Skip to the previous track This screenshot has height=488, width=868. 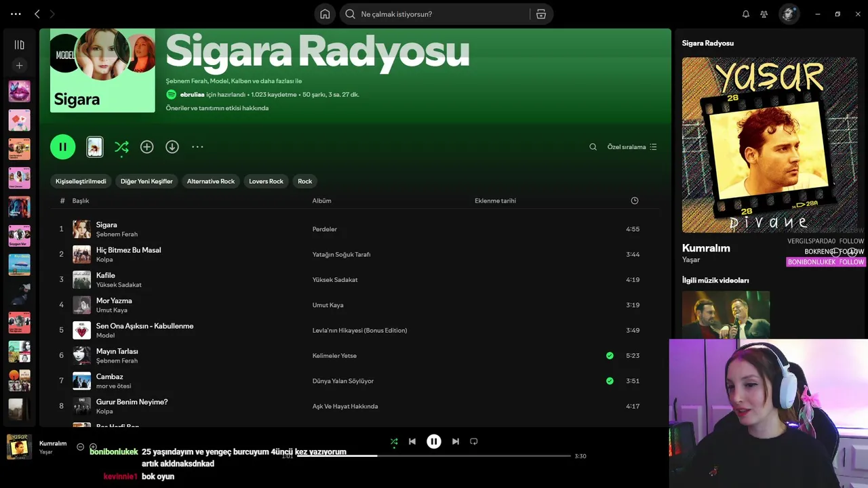pos(412,441)
